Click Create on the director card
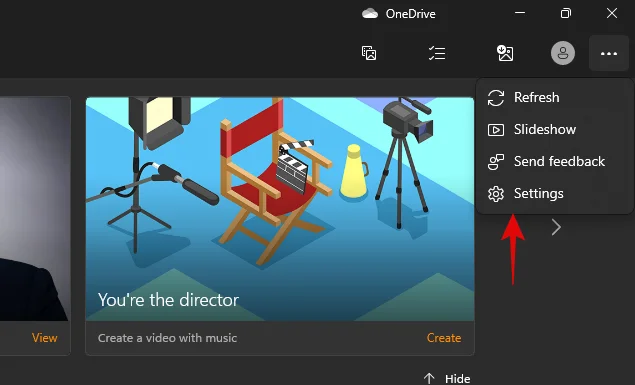Viewport: 635px width, 385px height. 444,338
